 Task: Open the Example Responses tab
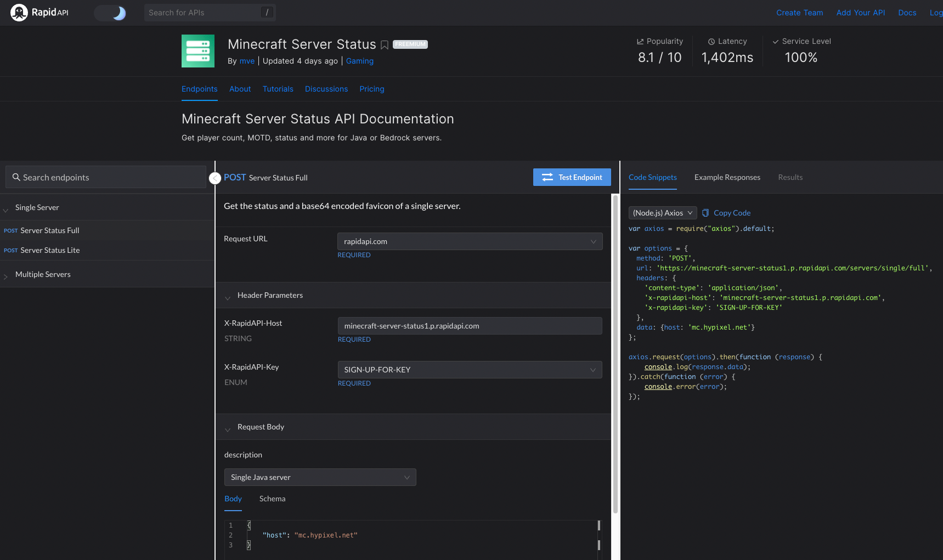(x=727, y=177)
